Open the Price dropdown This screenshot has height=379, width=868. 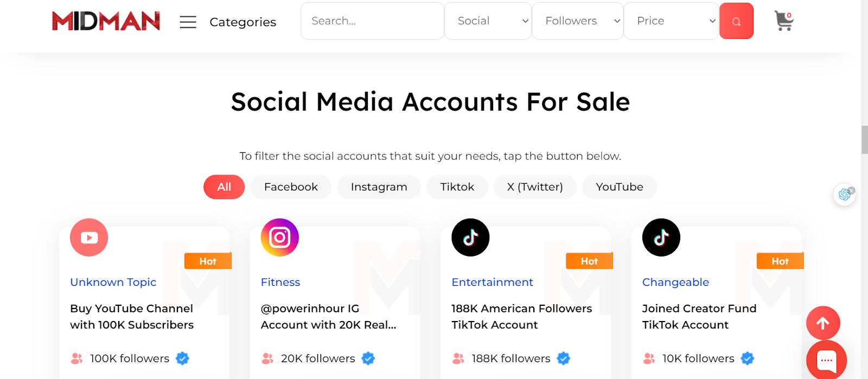click(x=671, y=21)
